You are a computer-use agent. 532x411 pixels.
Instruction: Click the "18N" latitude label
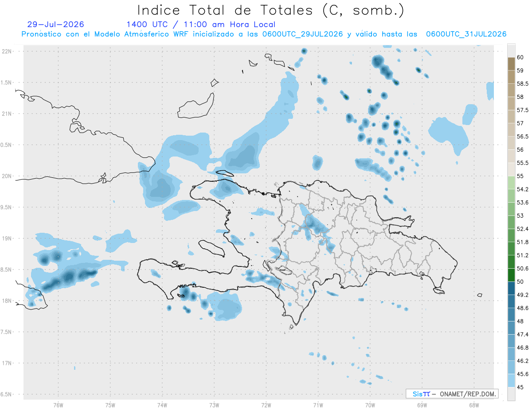click(6, 301)
